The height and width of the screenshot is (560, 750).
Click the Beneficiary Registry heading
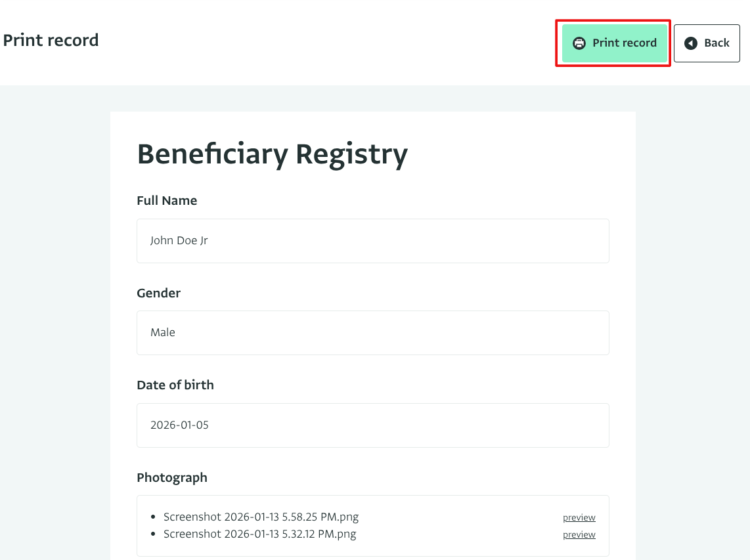pyautogui.click(x=272, y=154)
